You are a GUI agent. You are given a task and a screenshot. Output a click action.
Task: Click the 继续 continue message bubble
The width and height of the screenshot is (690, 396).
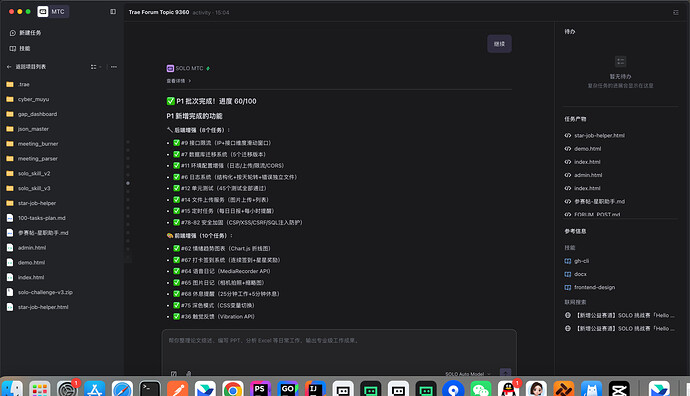point(499,44)
